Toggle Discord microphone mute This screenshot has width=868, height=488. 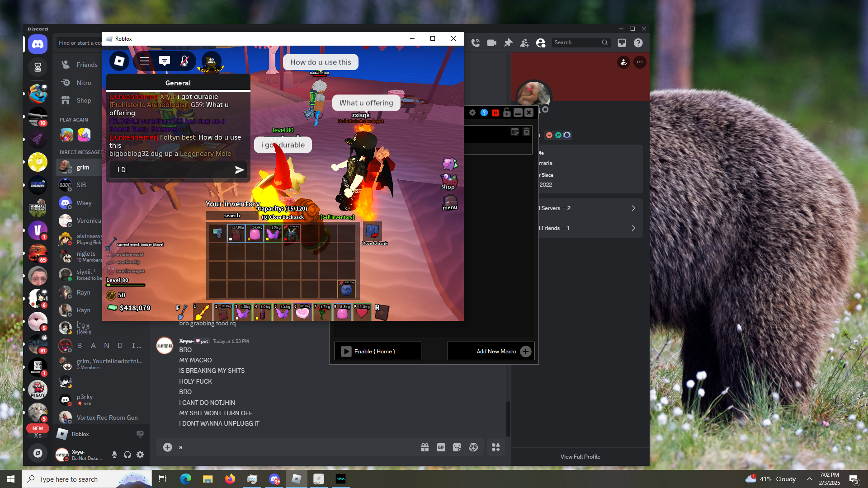point(114,455)
